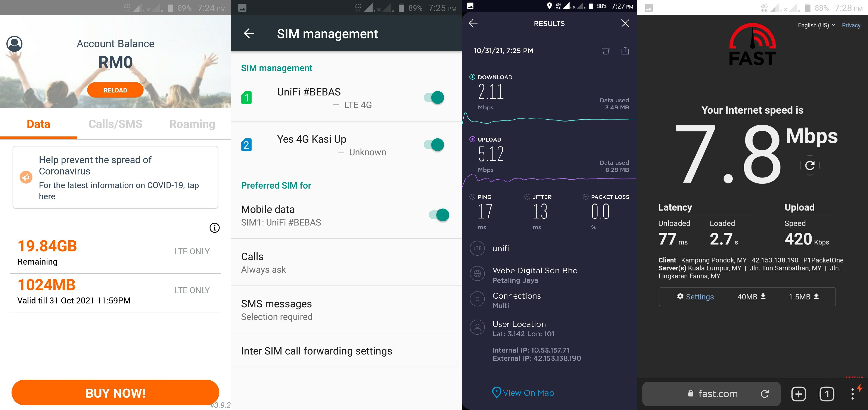
Task: Delete the speed test result
Action: pyautogui.click(x=606, y=50)
